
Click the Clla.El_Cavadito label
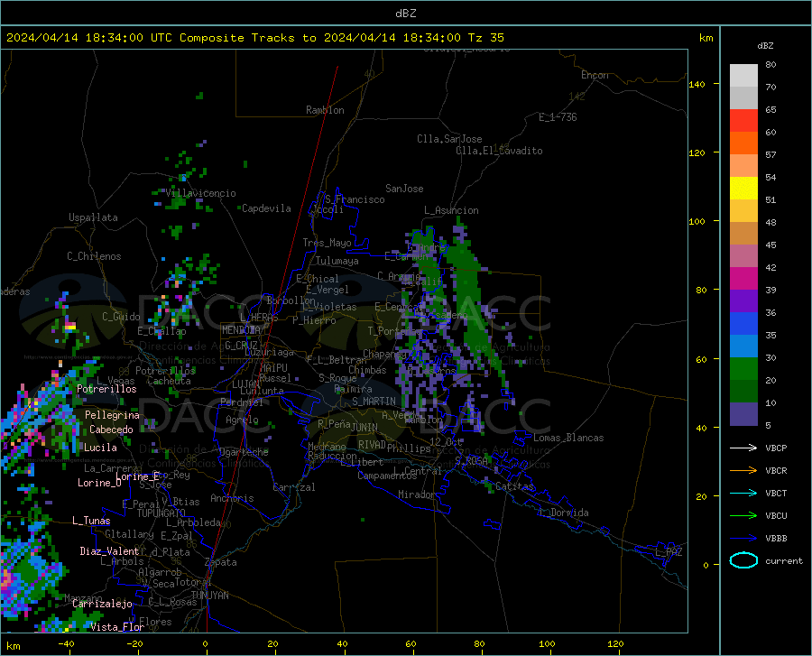click(x=499, y=151)
